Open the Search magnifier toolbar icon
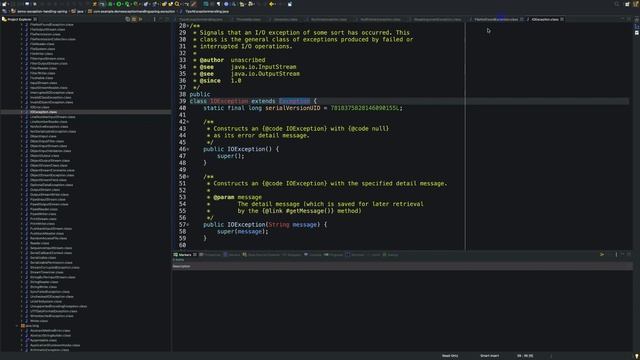The image size is (640, 360). click(x=177, y=4)
